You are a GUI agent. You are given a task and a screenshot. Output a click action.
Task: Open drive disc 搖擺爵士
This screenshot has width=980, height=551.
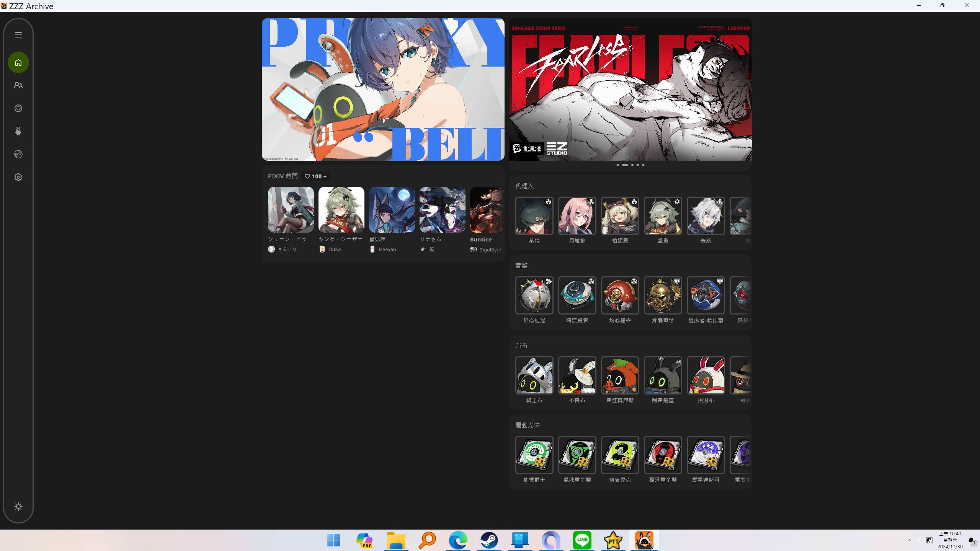tap(534, 455)
